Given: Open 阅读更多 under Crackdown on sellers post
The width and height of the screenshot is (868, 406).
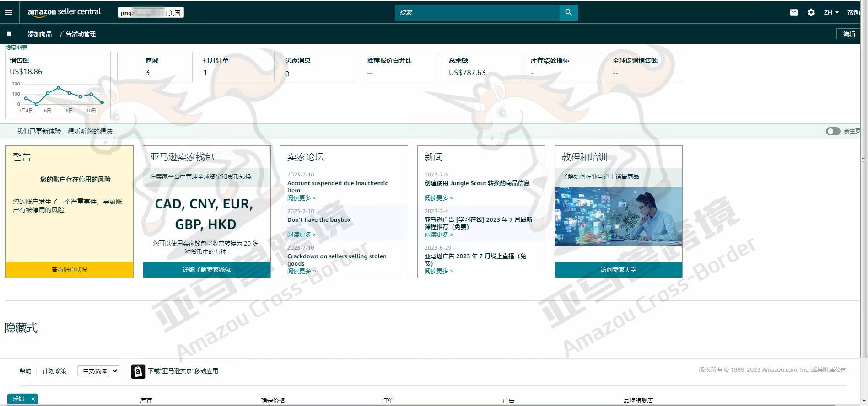Looking at the screenshot, I should (x=302, y=271).
